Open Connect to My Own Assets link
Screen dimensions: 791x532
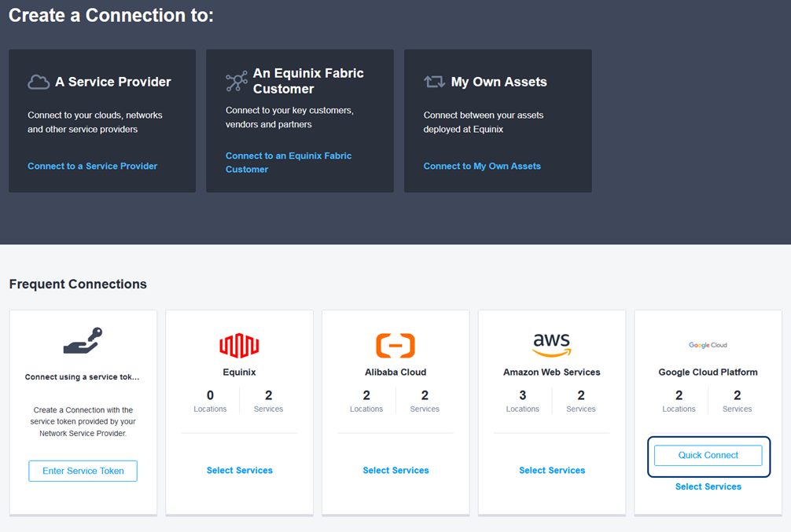pos(482,166)
